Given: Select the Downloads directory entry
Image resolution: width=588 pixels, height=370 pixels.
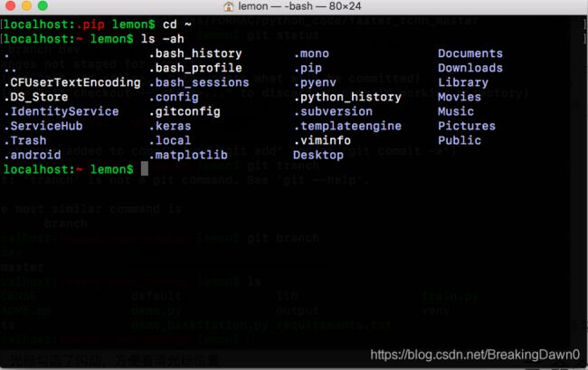Looking at the screenshot, I should click(470, 68).
